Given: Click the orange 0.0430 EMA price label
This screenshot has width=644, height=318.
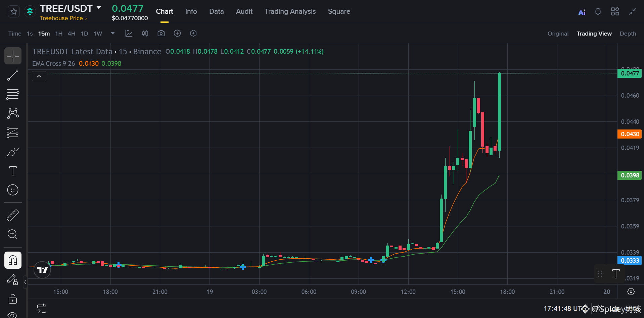Looking at the screenshot, I should tap(630, 134).
